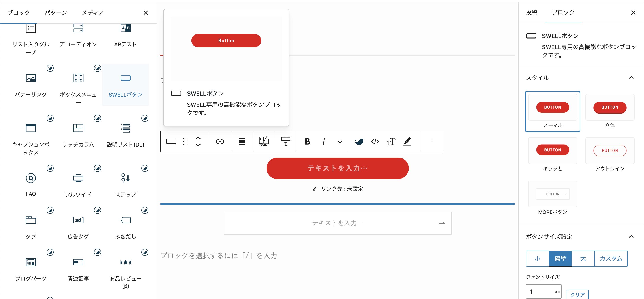Select the 小 button size option
This screenshot has width=644, height=299.
[x=538, y=259]
